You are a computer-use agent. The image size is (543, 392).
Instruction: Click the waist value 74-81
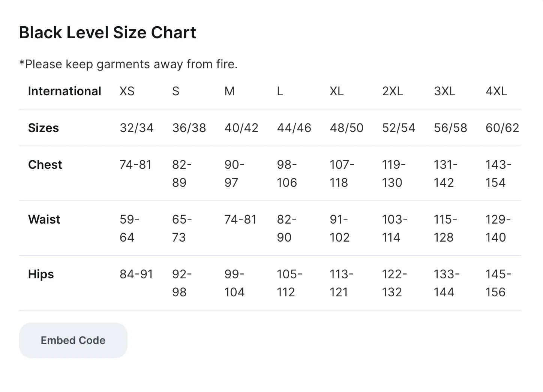pyautogui.click(x=240, y=219)
